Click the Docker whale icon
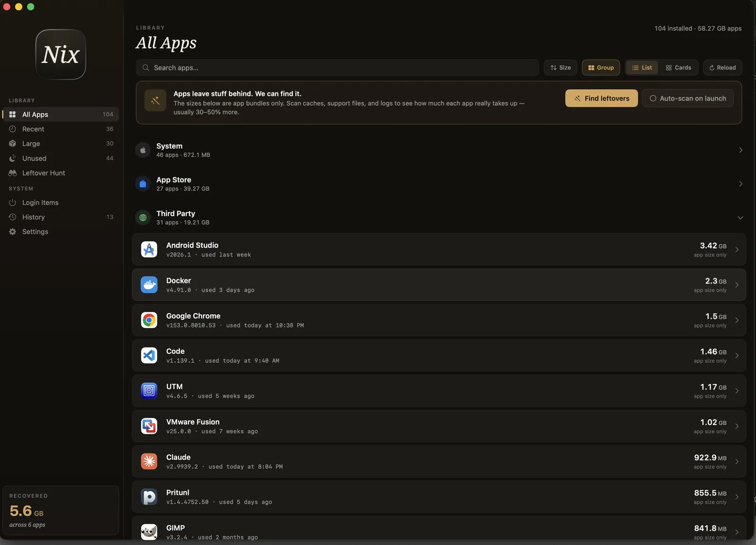 [149, 285]
